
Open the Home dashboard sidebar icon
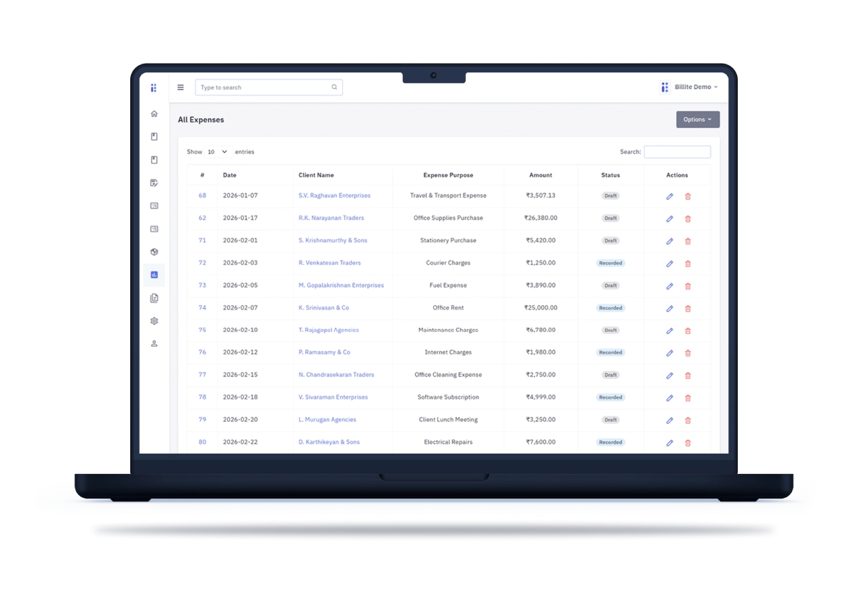pyautogui.click(x=154, y=114)
